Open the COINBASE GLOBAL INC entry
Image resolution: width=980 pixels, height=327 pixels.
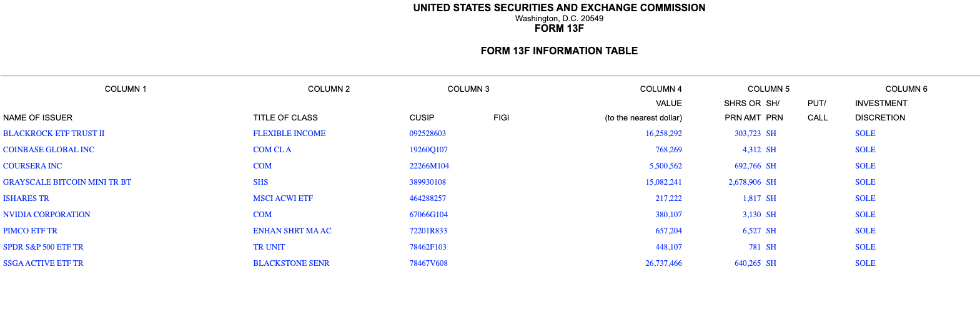point(49,150)
